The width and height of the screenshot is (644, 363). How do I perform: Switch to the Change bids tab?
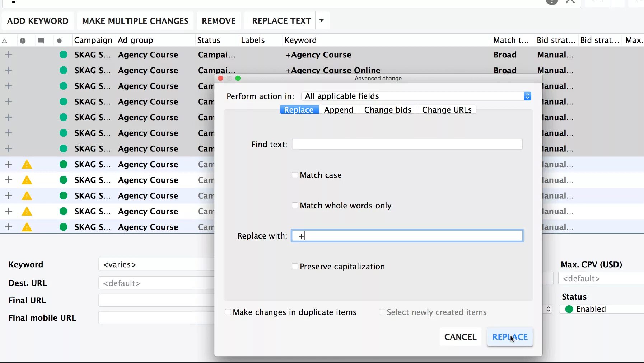pyautogui.click(x=388, y=110)
